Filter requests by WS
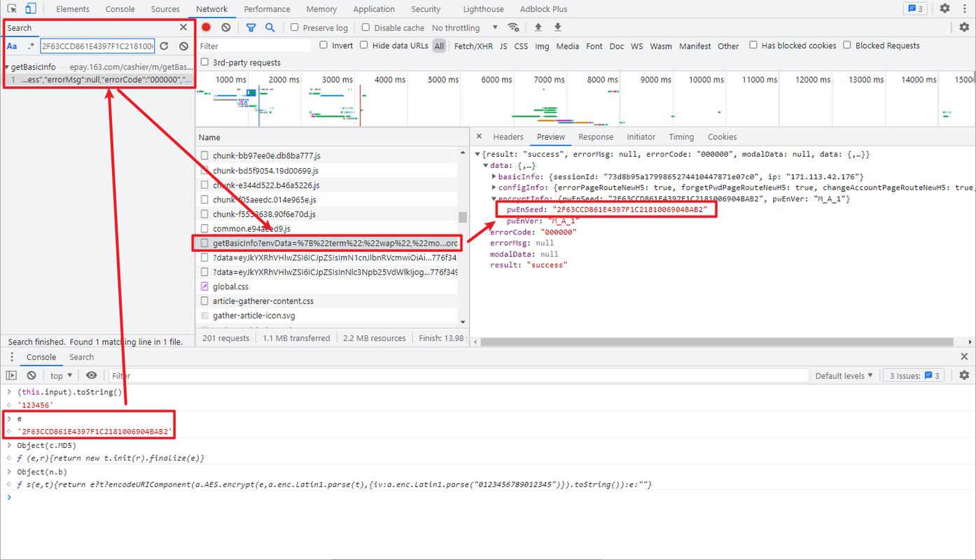976x560 pixels. (636, 45)
